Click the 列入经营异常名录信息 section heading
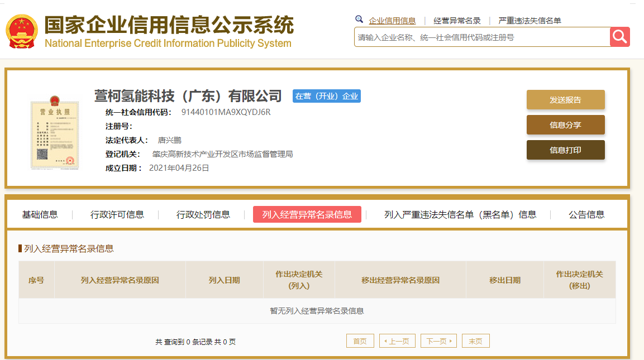The height and width of the screenshot is (360, 644). tap(69, 249)
